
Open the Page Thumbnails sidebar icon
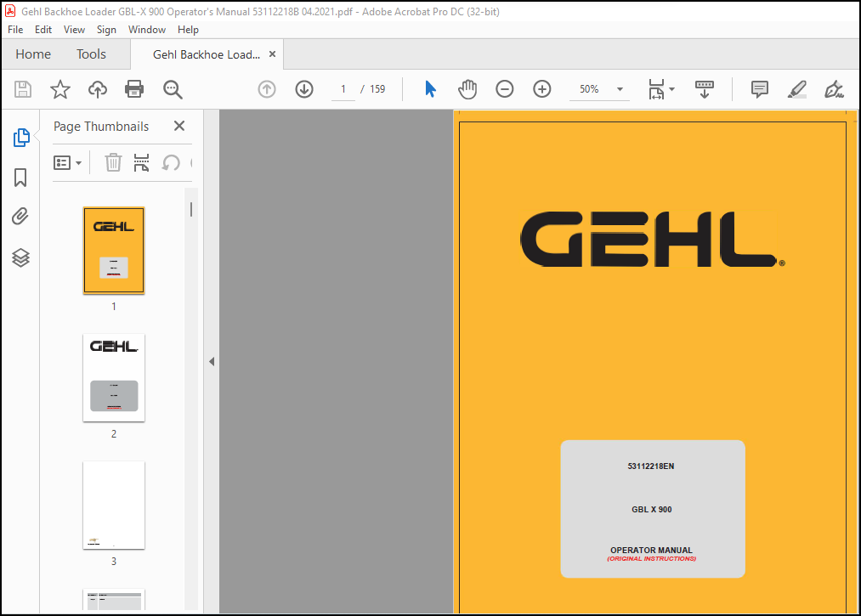click(21, 138)
